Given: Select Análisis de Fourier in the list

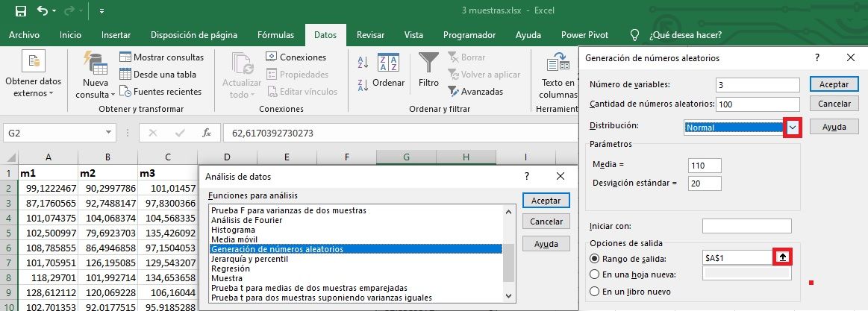Looking at the screenshot, I should click(246, 220).
